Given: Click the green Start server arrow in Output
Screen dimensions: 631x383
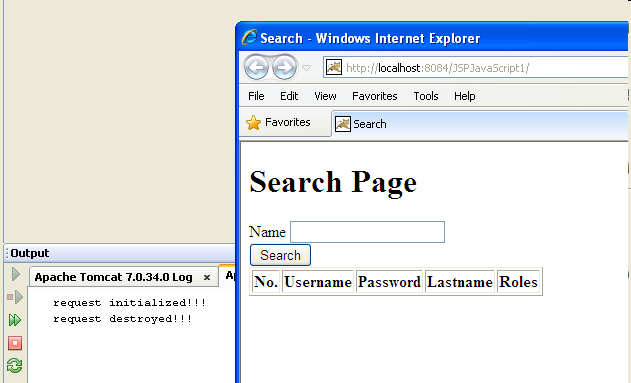Looking at the screenshot, I should coord(16,274).
